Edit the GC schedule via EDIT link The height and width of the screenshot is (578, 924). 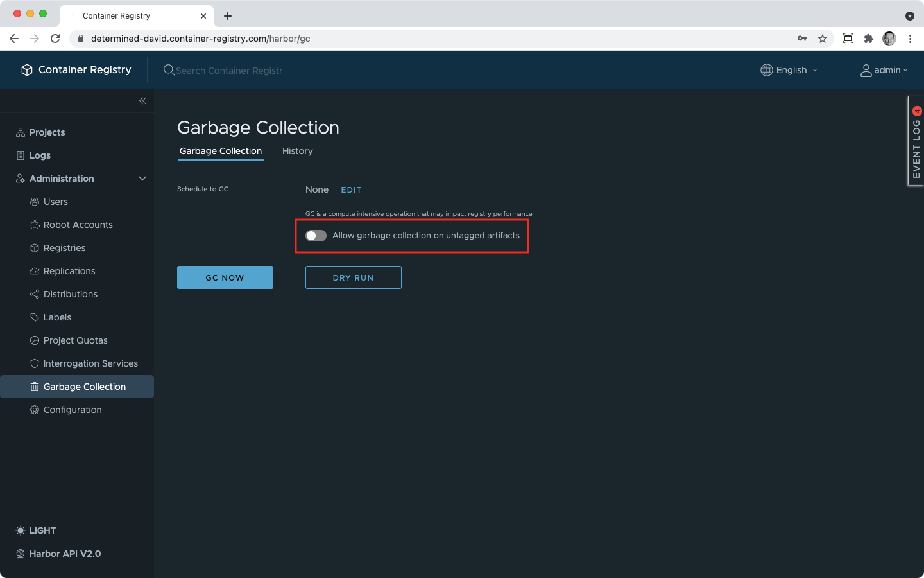351,190
